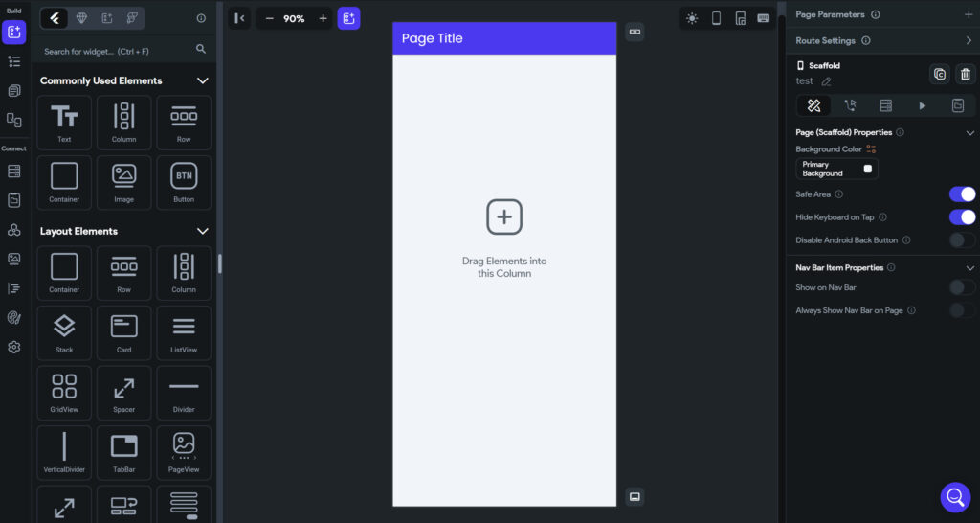The height and width of the screenshot is (523, 980).
Task: Select Text widget in Commonly Used
Action: pyautogui.click(x=64, y=123)
